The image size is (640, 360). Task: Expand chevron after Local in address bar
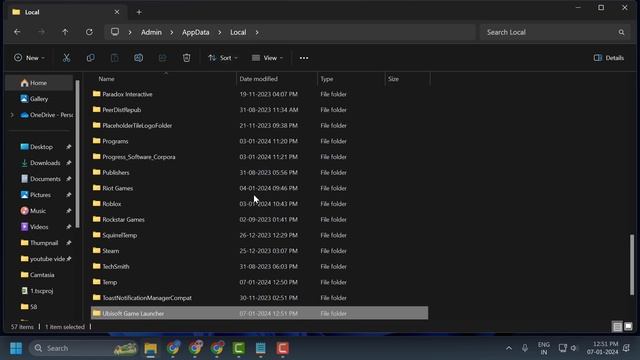tap(257, 32)
